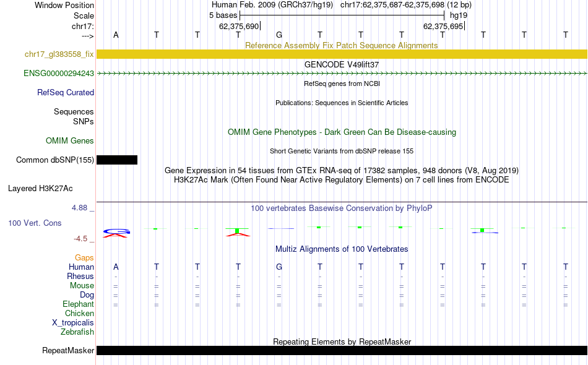Click 100 vertebrates Basewise Conservation title
588x365 pixels.
coord(342,208)
